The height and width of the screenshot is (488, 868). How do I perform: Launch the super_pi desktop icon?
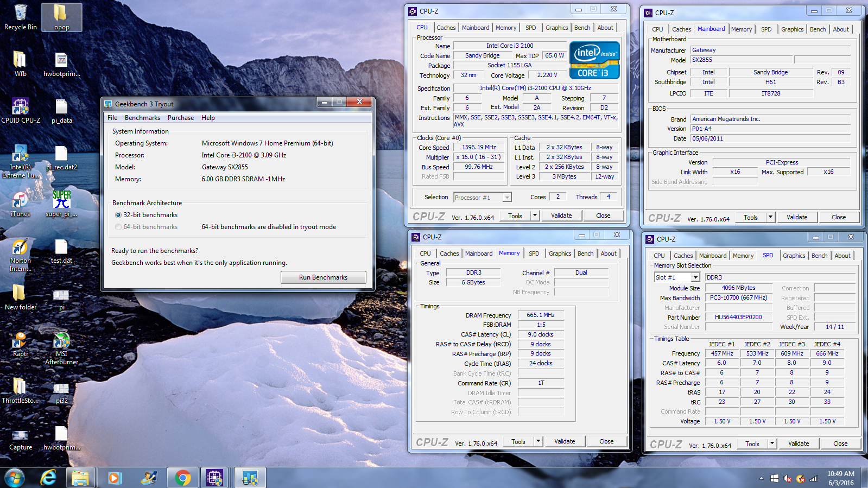[x=61, y=204]
